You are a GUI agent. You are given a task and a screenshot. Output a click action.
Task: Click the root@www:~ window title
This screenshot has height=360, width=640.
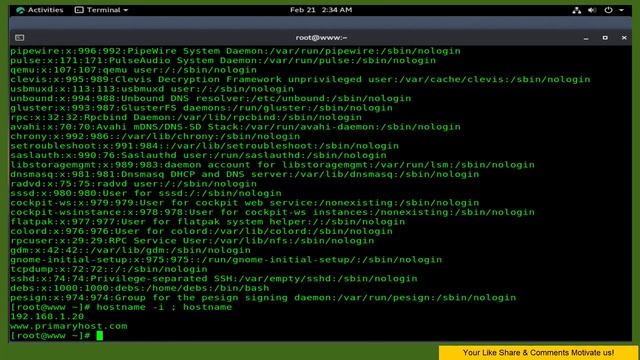[x=321, y=38]
